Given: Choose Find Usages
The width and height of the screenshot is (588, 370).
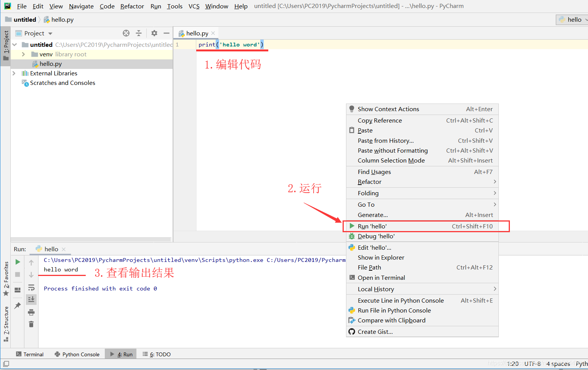Looking at the screenshot, I should click(x=422, y=172).
